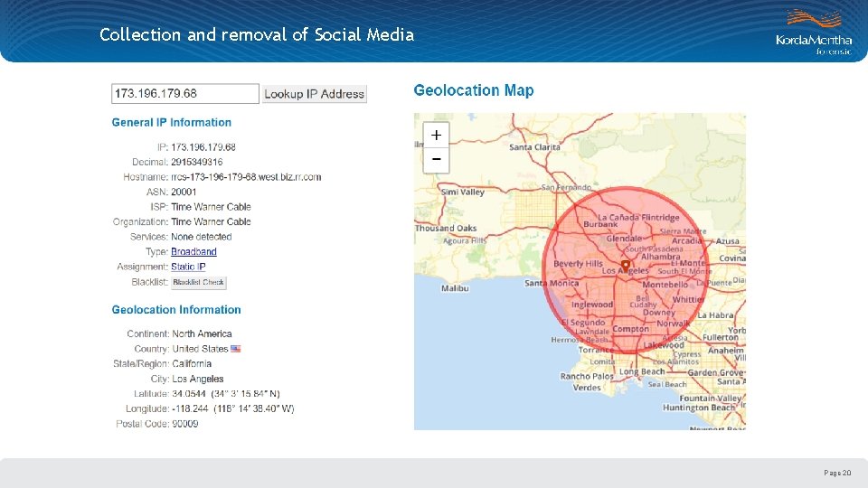
Task: Select the State/Region value California
Action: coord(192,364)
